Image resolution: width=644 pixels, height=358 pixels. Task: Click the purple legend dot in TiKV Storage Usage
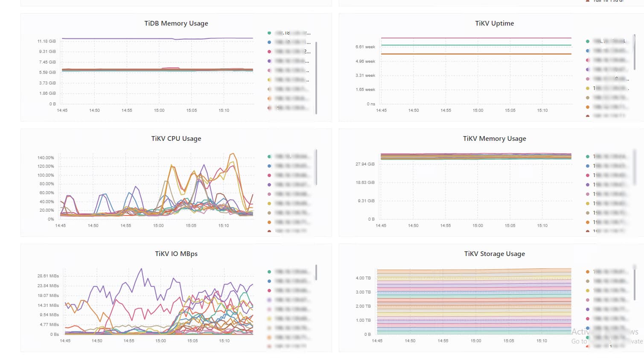pos(588,309)
